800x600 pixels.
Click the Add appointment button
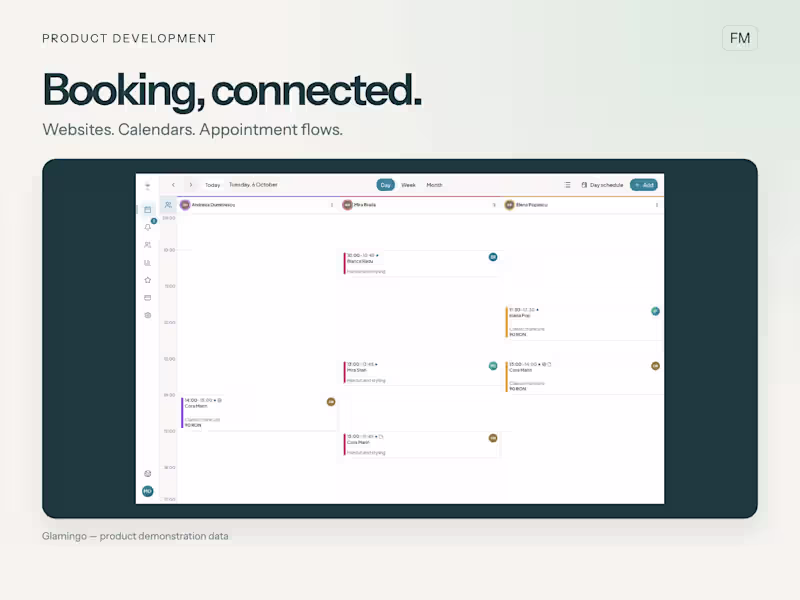tap(644, 185)
